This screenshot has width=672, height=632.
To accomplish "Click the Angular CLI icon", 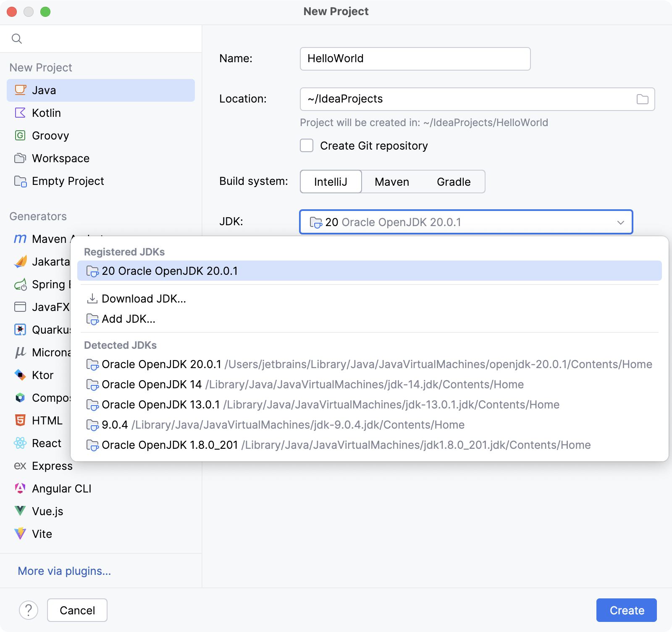I will [x=20, y=488].
